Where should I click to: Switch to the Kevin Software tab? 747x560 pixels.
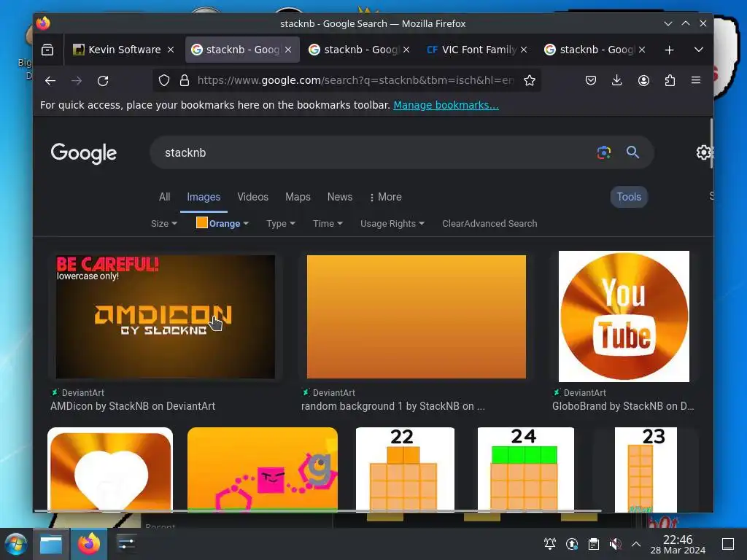[x=117, y=50]
